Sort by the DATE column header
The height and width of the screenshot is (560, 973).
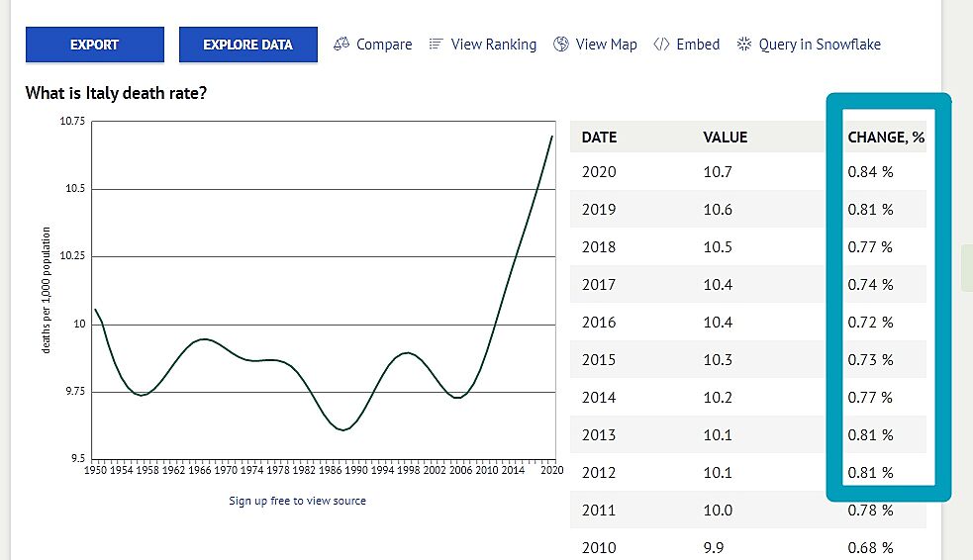pyautogui.click(x=599, y=138)
